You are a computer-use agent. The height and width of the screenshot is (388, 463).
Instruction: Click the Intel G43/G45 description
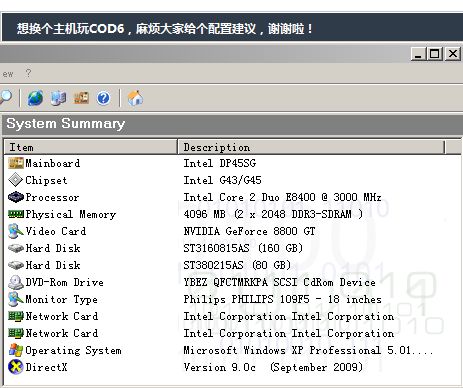222,180
